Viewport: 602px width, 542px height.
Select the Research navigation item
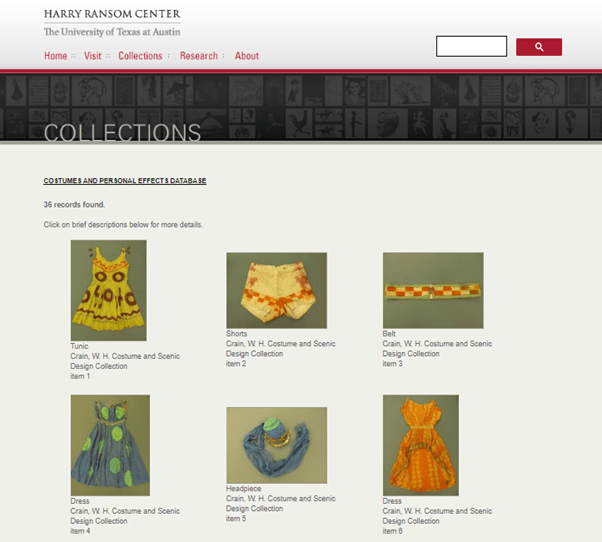[198, 56]
